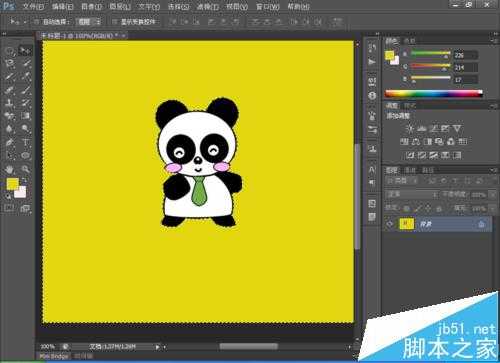Select the Lasso tool
The width and height of the screenshot is (500, 363).
(x=10, y=63)
